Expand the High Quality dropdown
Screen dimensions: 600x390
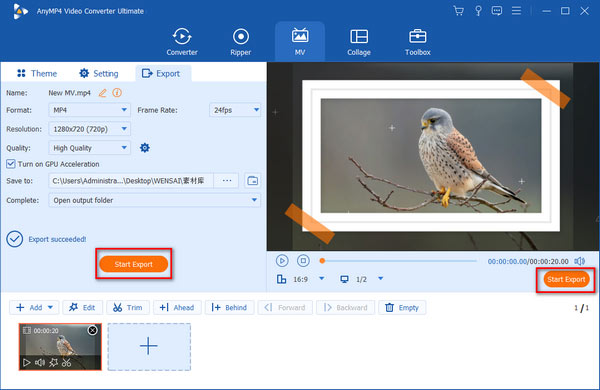coord(90,148)
